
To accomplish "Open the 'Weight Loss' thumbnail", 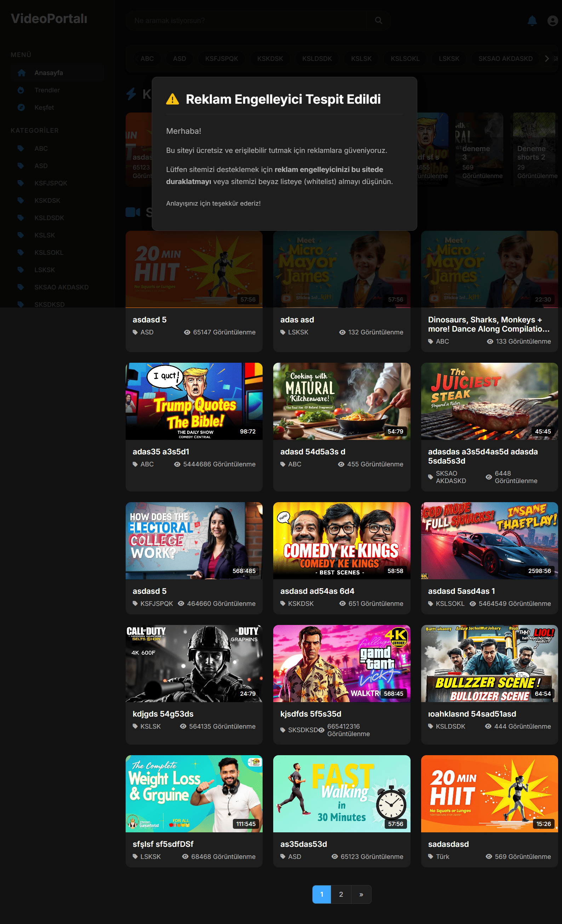I will coord(194,793).
